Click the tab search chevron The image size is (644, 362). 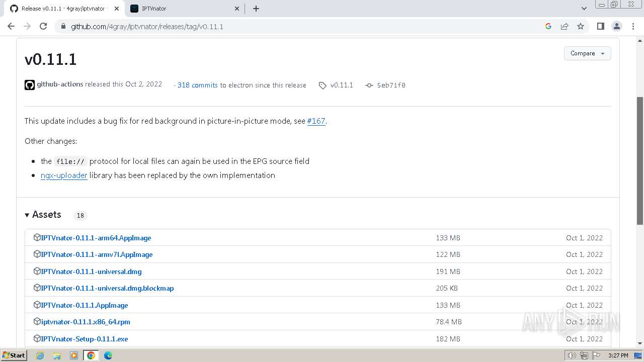click(584, 9)
